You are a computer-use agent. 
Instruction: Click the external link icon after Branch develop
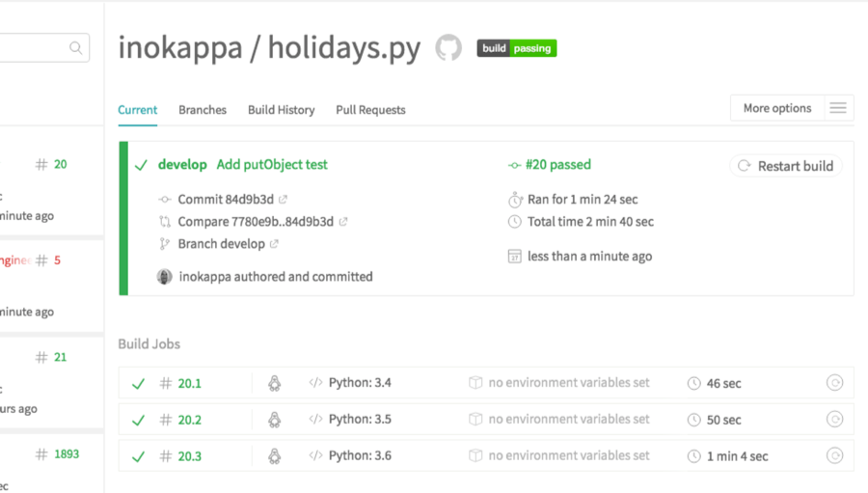pos(274,244)
